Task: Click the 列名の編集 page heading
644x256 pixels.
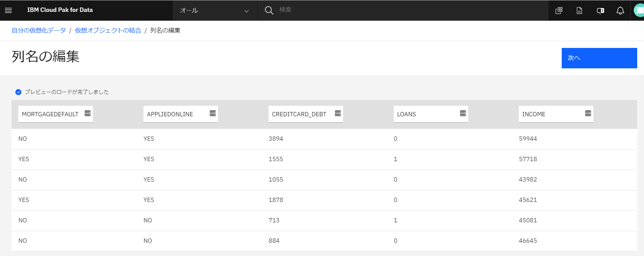Action: point(46,56)
